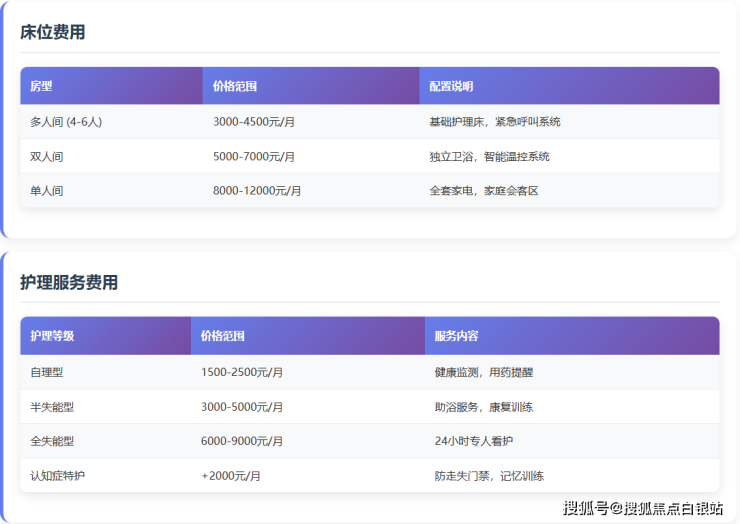Select the 认知症特护 row label
Screen dimensions: 740x524
58,476
